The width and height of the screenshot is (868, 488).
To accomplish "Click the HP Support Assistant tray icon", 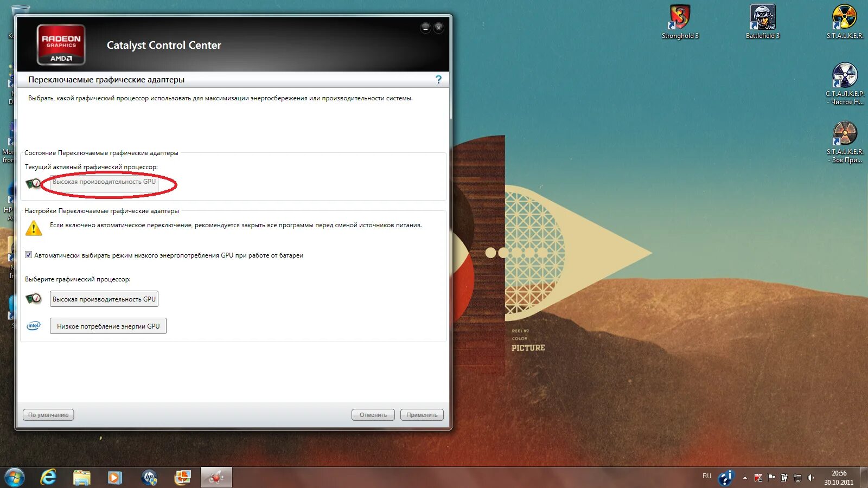I will (x=725, y=478).
